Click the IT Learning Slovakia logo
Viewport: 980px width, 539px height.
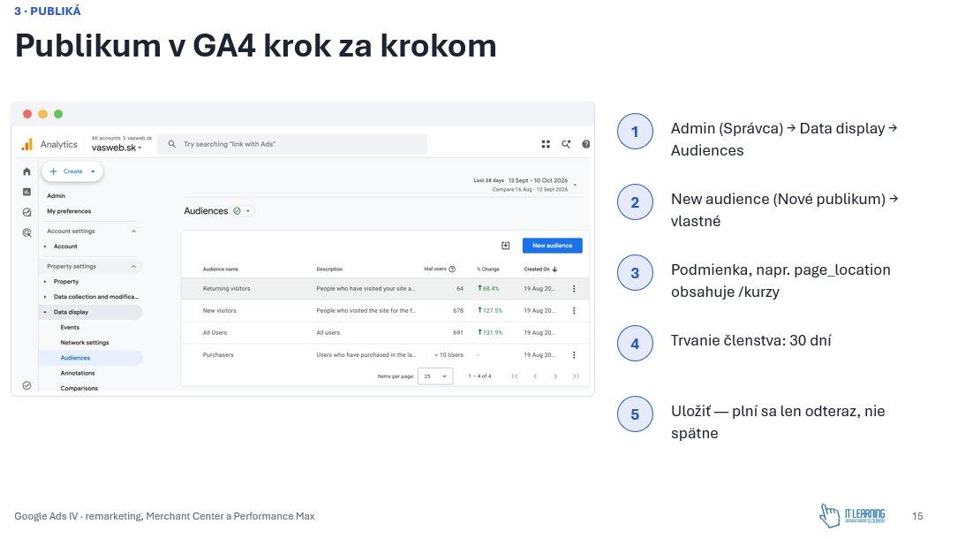point(853,516)
